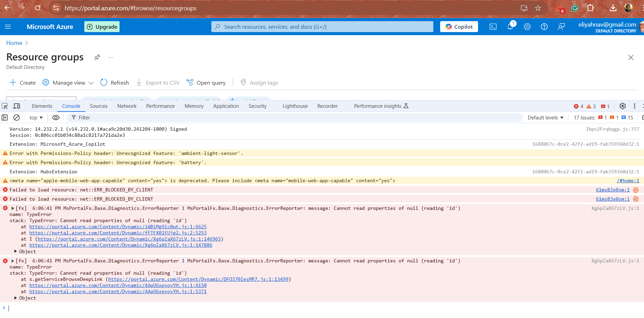644x318 pixels.
Task: Open Azure help question mark icon
Action: [544, 27]
